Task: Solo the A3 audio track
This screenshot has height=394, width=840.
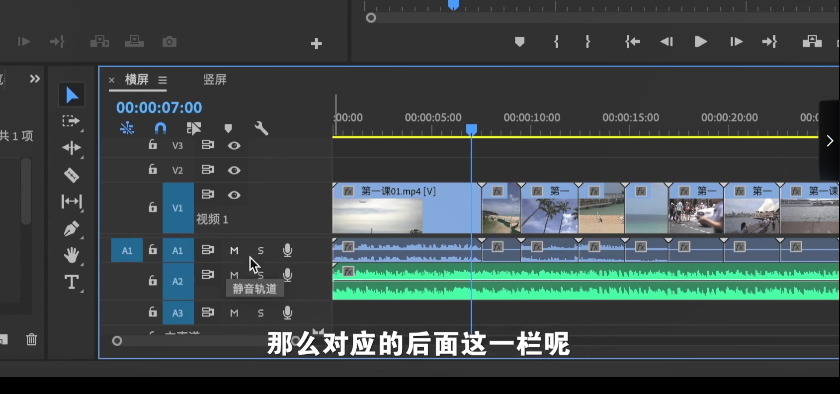Action: coord(260,313)
